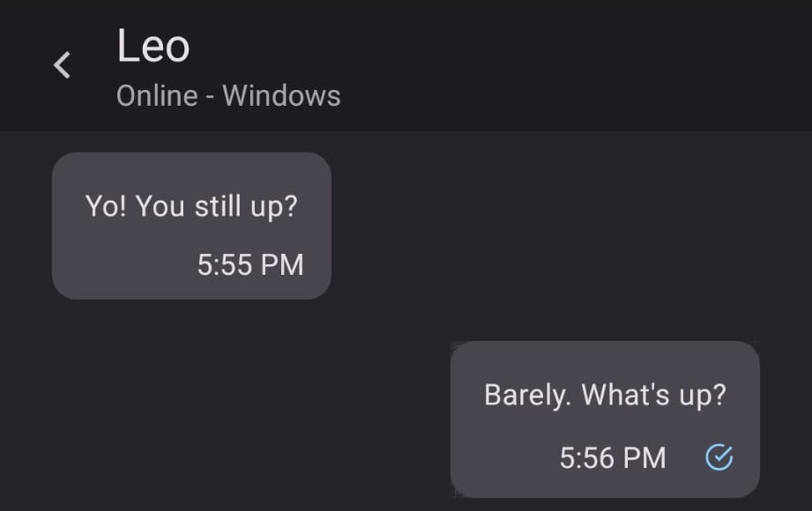
Task: Click the 5:56 PM timestamp
Action: pos(614,457)
